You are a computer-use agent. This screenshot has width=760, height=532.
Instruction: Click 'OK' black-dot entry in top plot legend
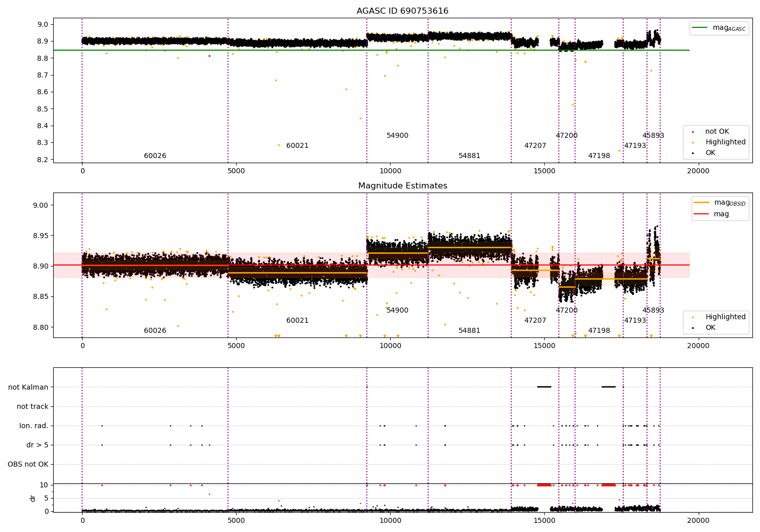click(x=710, y=153)
